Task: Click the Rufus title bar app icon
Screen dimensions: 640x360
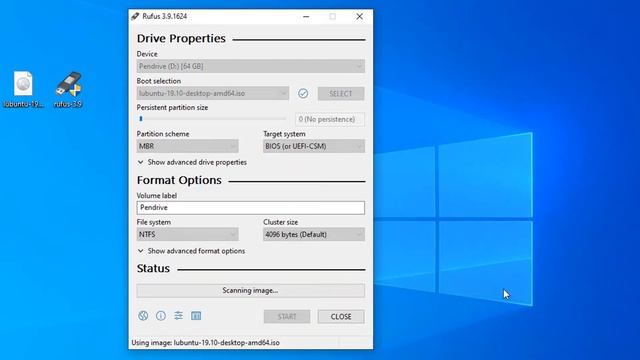Action: click(135, 16)
